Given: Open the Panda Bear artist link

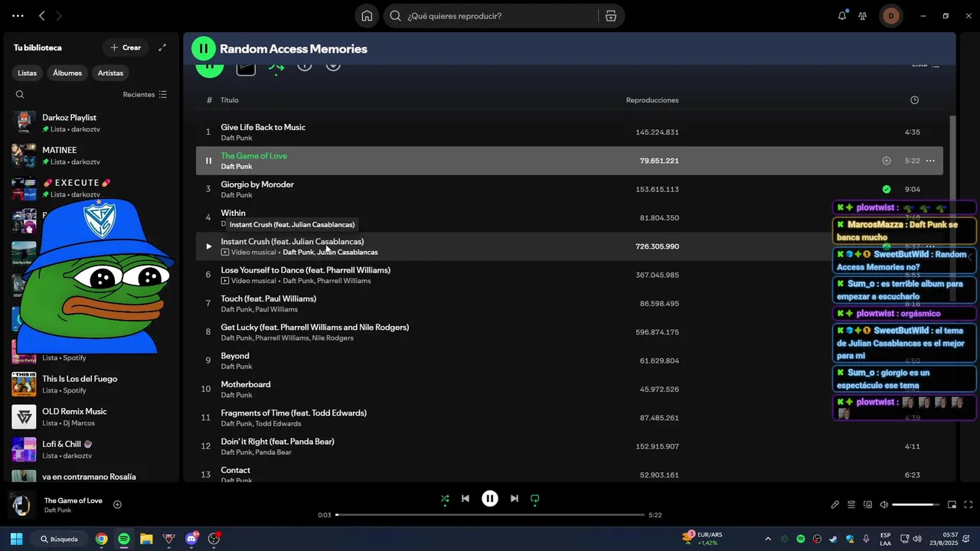Looking at the screenshot, I should (x=273, y=452).
